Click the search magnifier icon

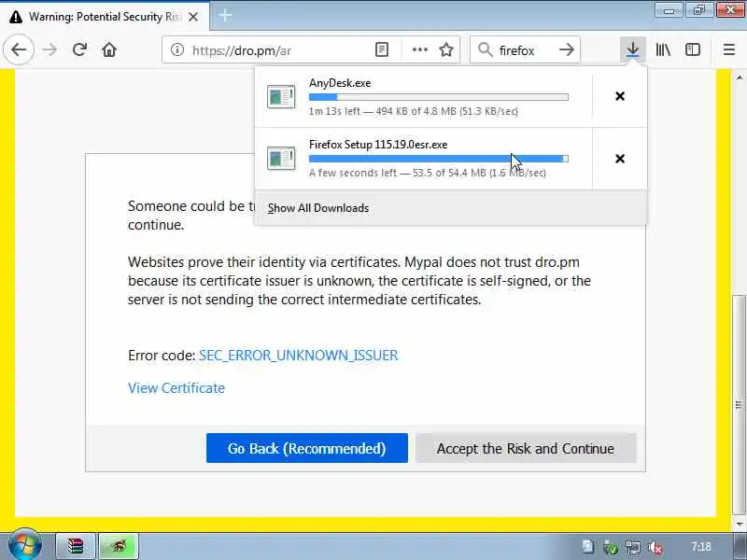click(x=485, y=49)
